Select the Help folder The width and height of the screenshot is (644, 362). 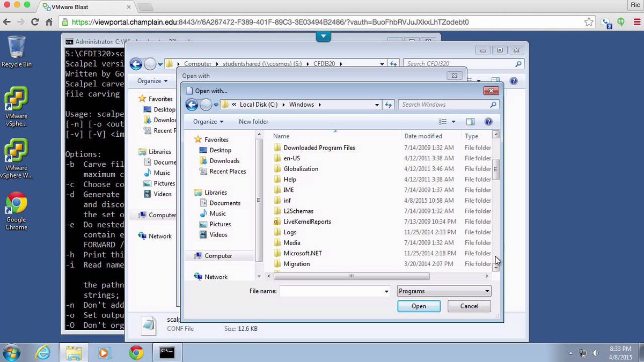(290, 180)
